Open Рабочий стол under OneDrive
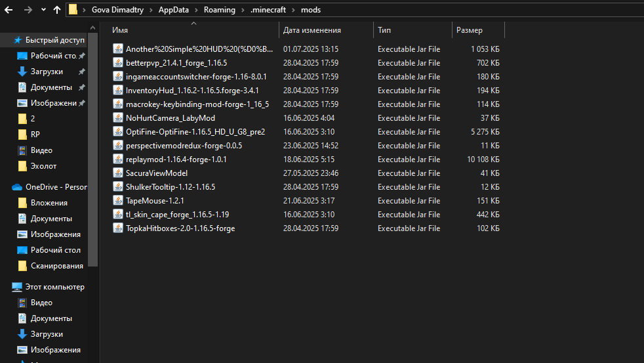Image resolution: width=644 pixels, height=363 pixels. [x=56, y=250]
